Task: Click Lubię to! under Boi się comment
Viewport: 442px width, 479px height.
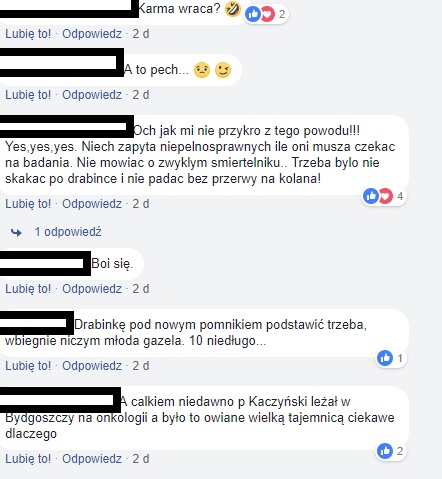Action: [x=28, y=288]
